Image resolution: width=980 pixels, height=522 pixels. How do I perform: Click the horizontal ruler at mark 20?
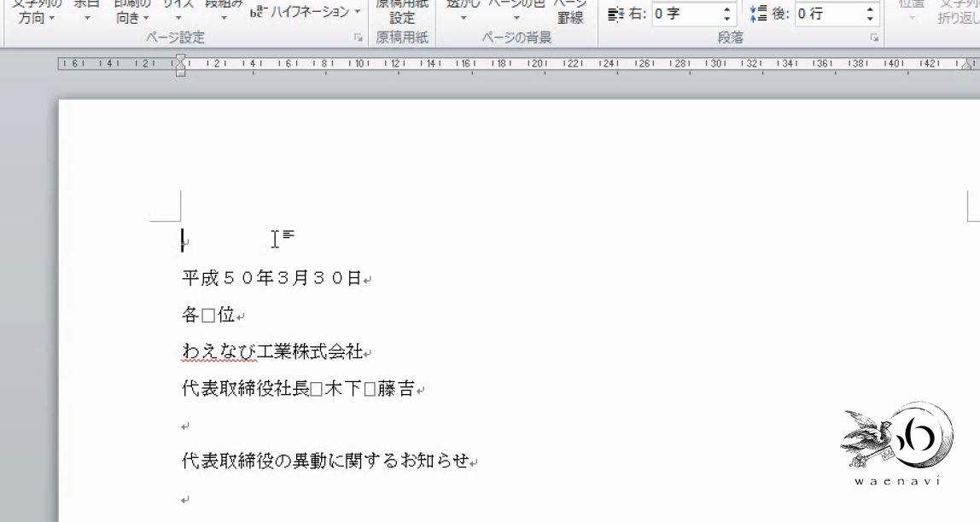[x=537, y=64]
